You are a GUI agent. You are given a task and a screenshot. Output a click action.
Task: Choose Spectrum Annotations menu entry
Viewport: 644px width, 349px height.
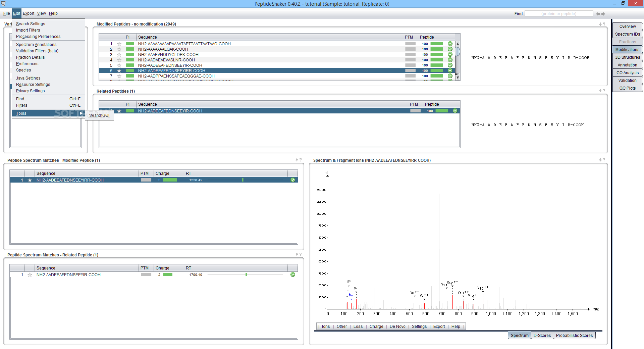[x=48, y=45]
